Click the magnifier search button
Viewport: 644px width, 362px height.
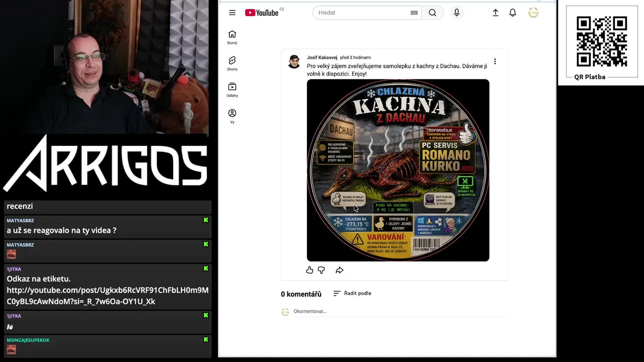(433, 13)
